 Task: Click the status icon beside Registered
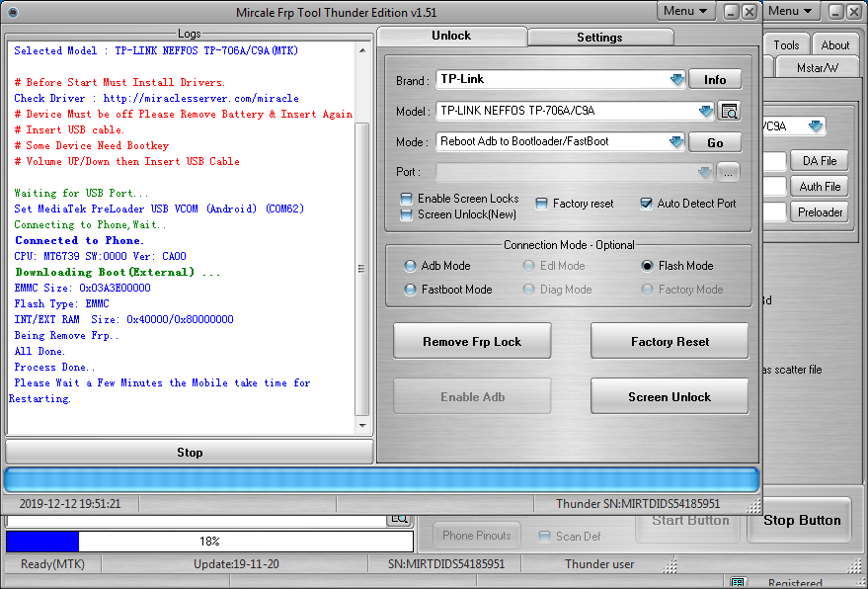[738, 582]
